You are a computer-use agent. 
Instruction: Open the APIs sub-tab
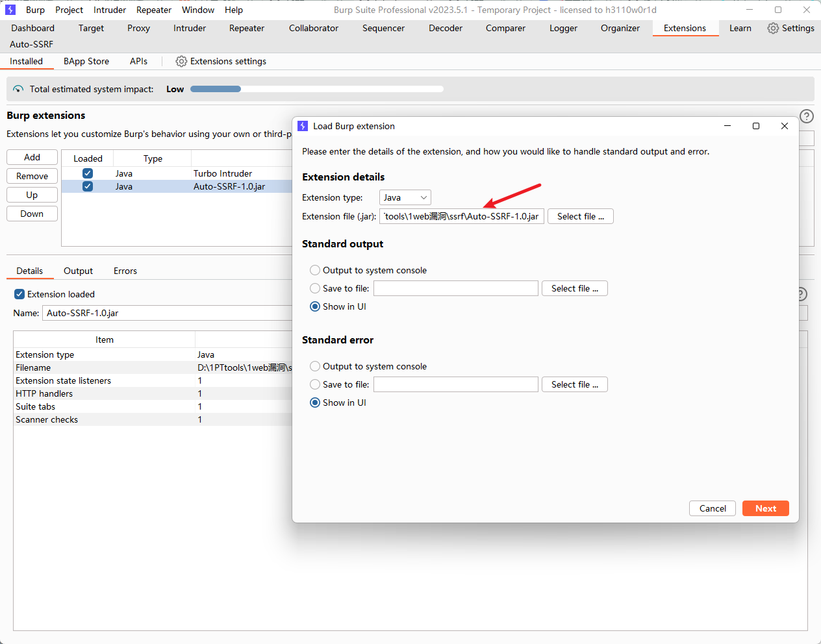pyautogui.click(x=138, y=61)
